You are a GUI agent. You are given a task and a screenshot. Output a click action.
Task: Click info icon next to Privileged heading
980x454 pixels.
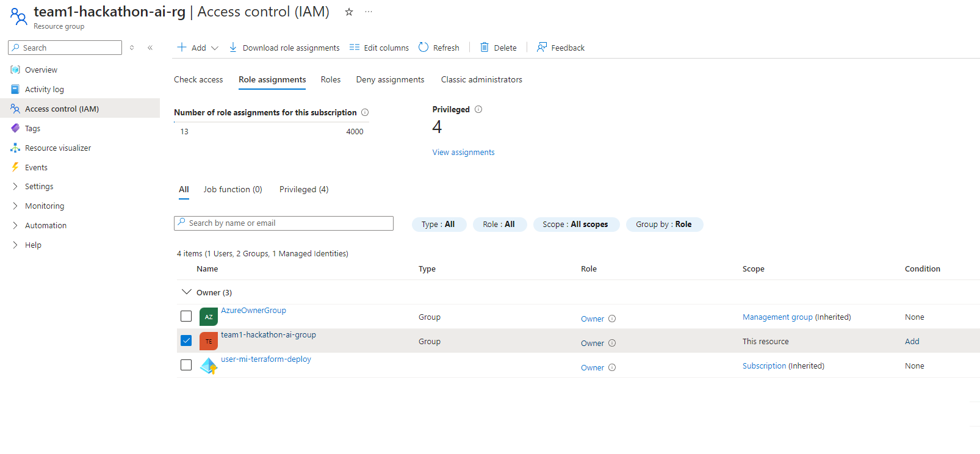point(478,109)
